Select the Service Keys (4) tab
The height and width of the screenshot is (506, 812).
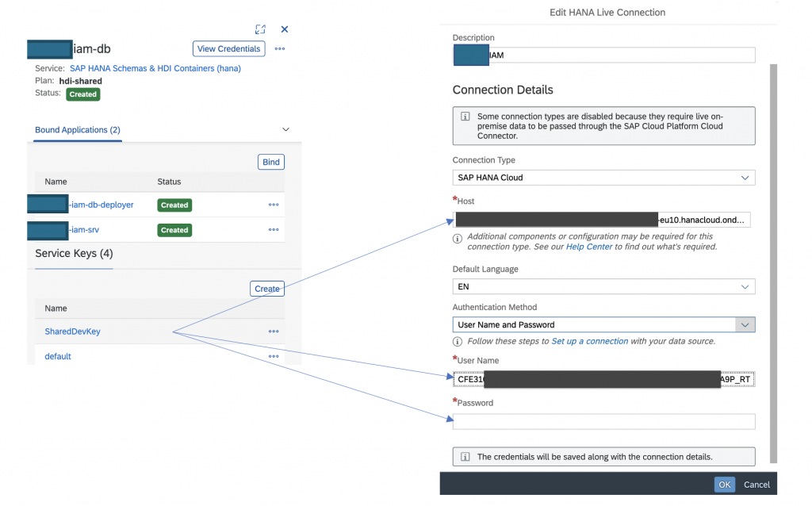74,253
